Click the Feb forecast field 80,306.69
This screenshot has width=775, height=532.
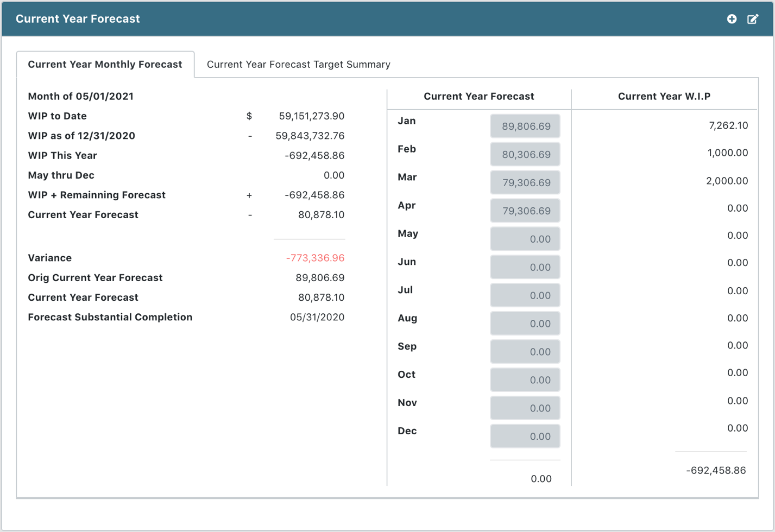tap(525, 154)
